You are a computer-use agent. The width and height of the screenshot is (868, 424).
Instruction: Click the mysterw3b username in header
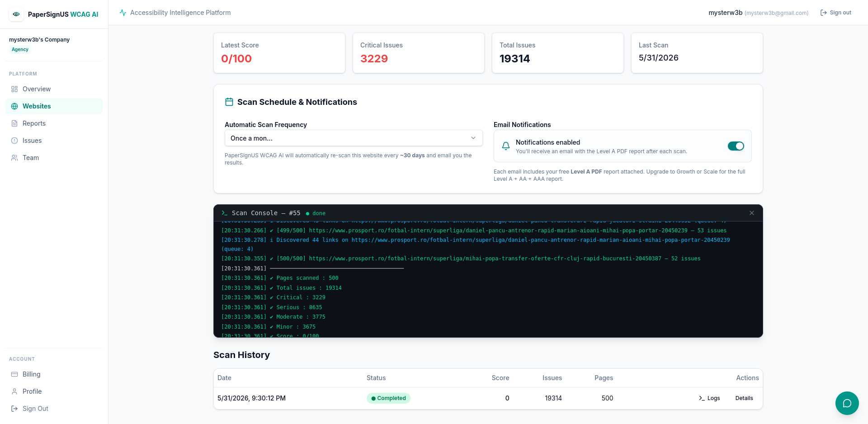tap(725, 13)
